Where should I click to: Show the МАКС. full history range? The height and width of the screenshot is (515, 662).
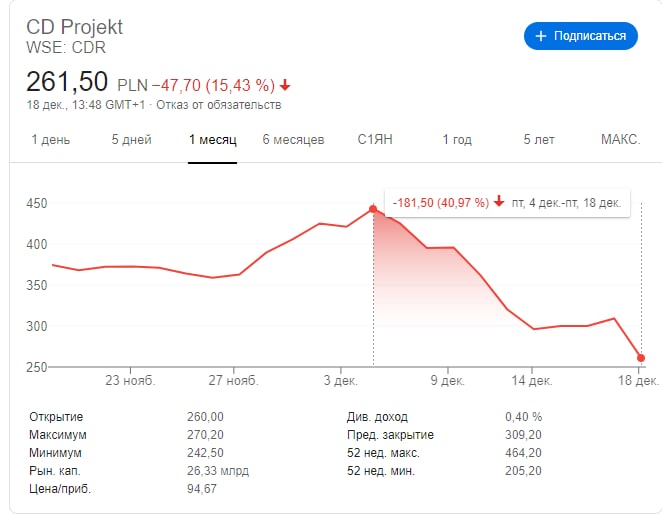click(620, 140)
